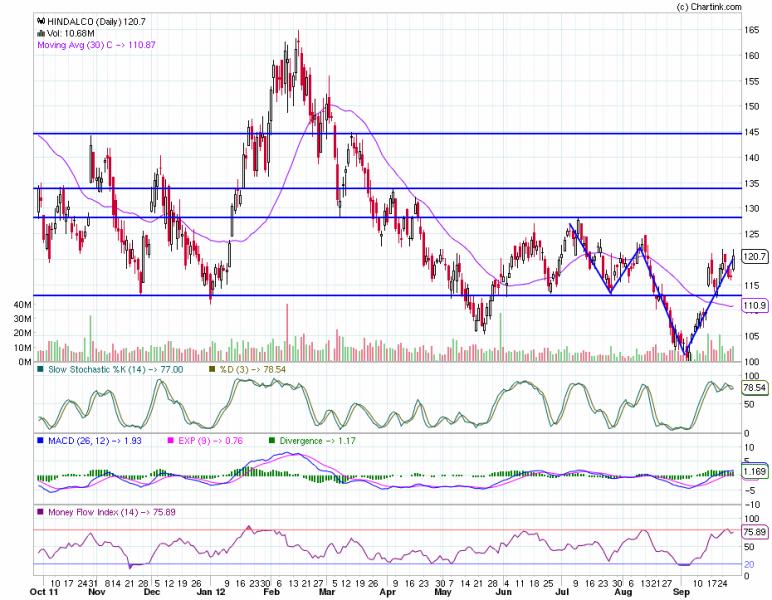Click the 145 price axis label
This screenshot has height=600, width=772.
pos(751,132)
